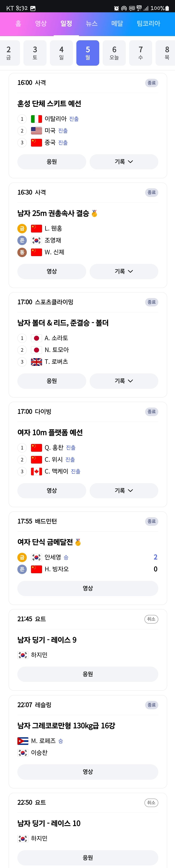Tap the battery icon in status bar
The height and width of the screenshot is (868, 175).
click(167, 8)
